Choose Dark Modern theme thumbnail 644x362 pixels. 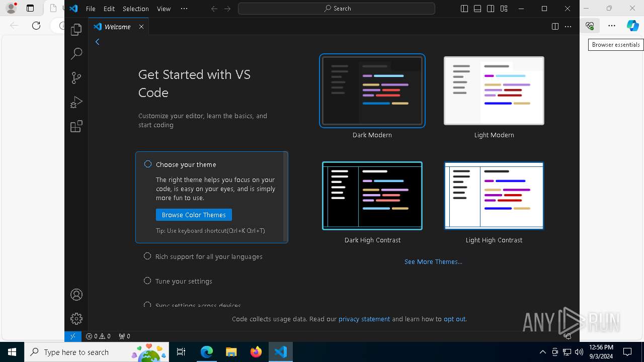(x=372, y=90)
